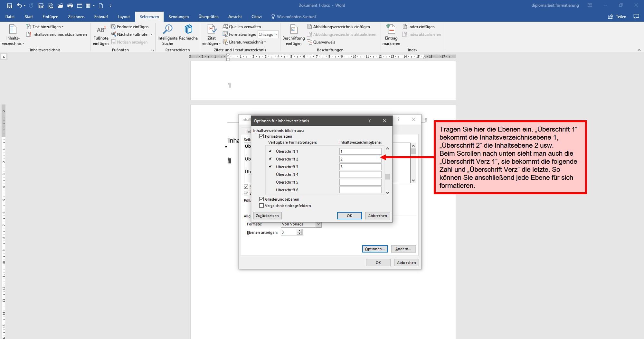Switch to the Einfügen tab
644x339 pixels.
pyautogui.click(x=50, y=17)
